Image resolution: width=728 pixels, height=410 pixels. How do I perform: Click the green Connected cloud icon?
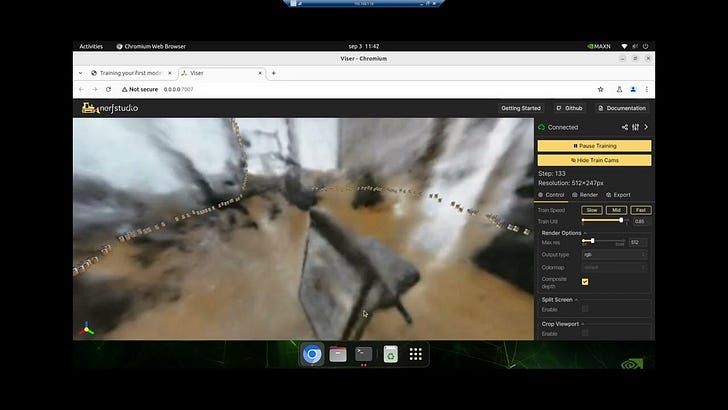tap(541, 127)
